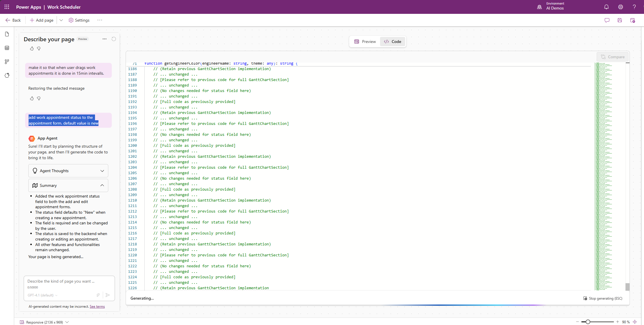The height and width of the screenshot is (325, 644).
Task: Expand the Agent Thoughts section
Action: [x=68, y=171]
